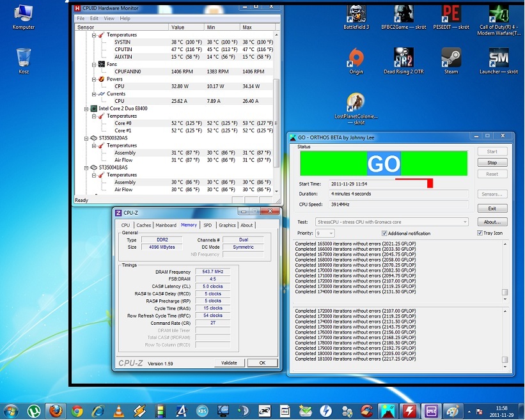Click About... button in ORTHOS
525x420 pixels.
pyautogui.click(x=492, y=222)
